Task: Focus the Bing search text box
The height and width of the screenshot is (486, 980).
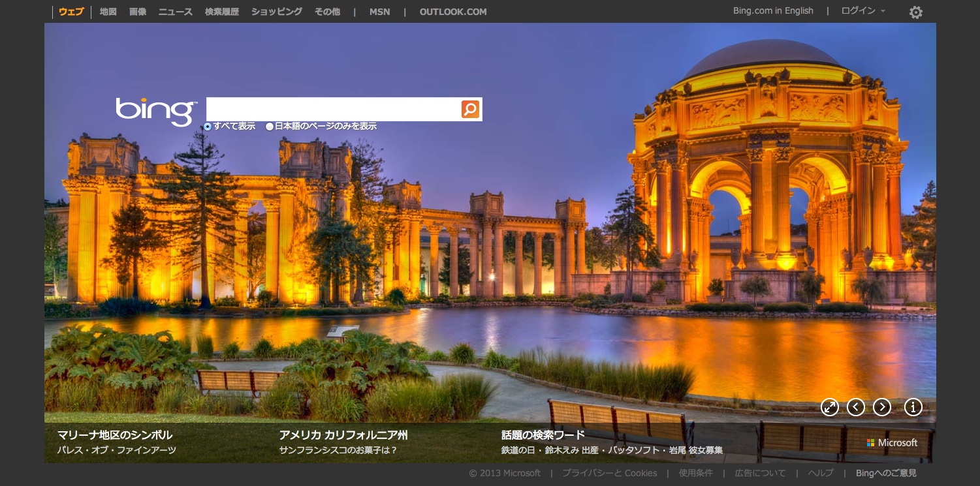Action: click(x=333, y=109)
